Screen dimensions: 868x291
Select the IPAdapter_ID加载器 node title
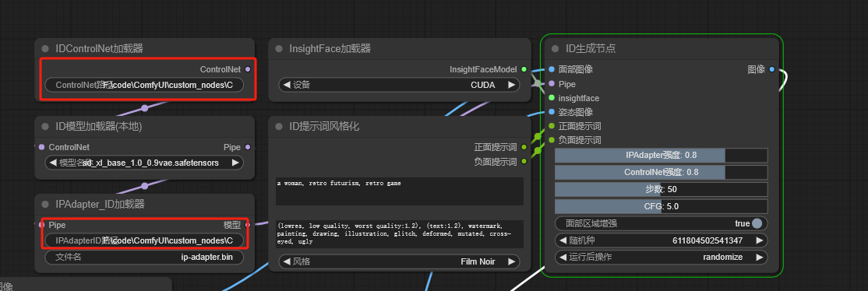pyautogui.click(x=101, y=204)
